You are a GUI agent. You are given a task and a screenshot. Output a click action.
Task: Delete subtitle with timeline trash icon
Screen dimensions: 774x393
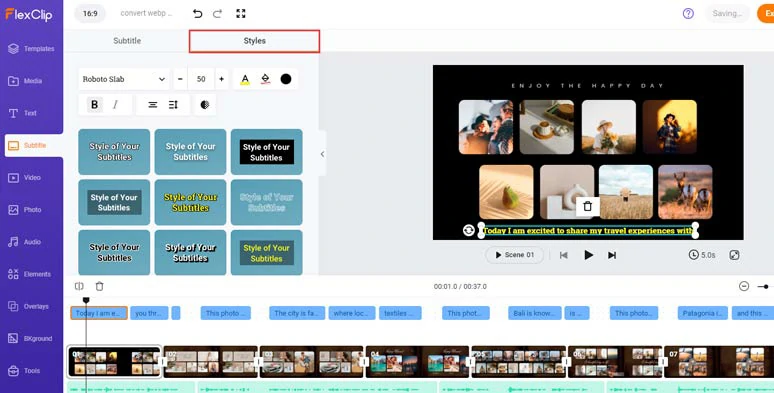[99, 286]
